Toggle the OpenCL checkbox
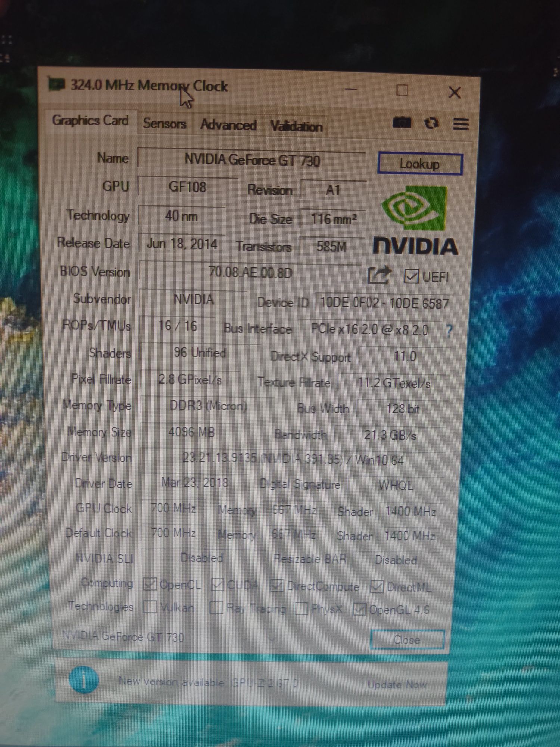The height and width of the screenshot is (747, 560). coord(150,584)
